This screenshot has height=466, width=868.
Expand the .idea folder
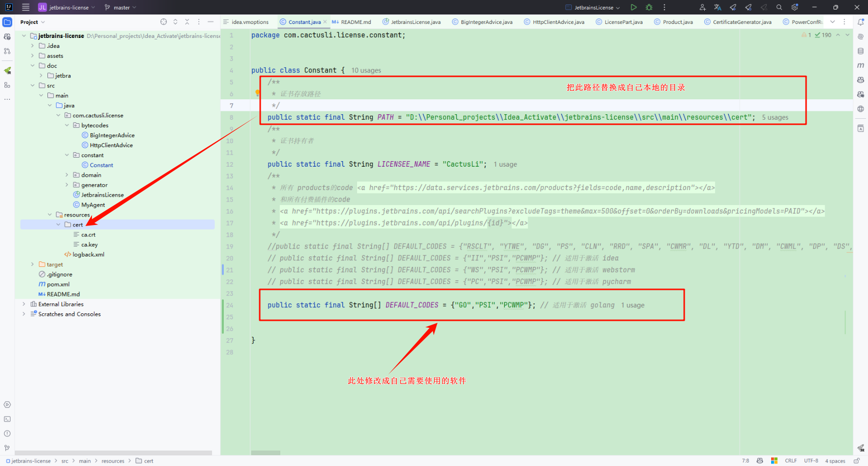tap(32, 46)
